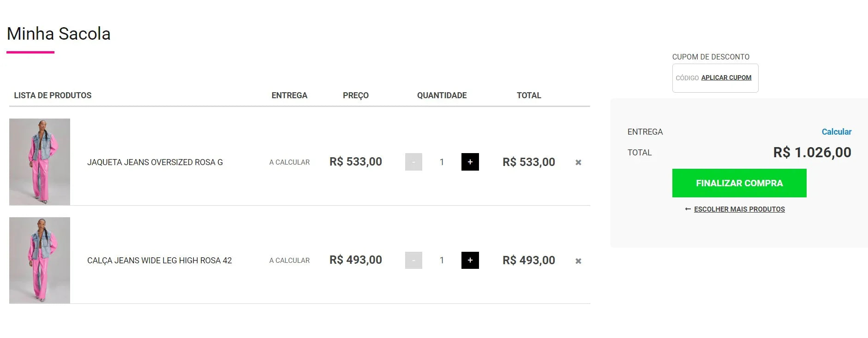Decrease quantity of the JAQUETA JEANS
The height and width of the screenshot is (338, 868).
pyautogui.click(x=413, y=162)
